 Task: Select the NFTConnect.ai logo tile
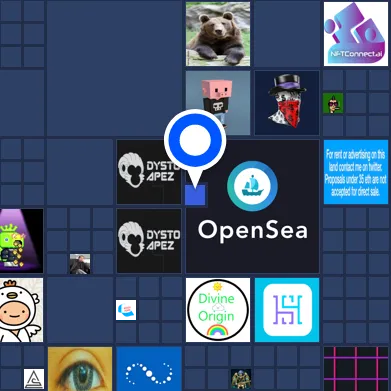pos(356,34)
